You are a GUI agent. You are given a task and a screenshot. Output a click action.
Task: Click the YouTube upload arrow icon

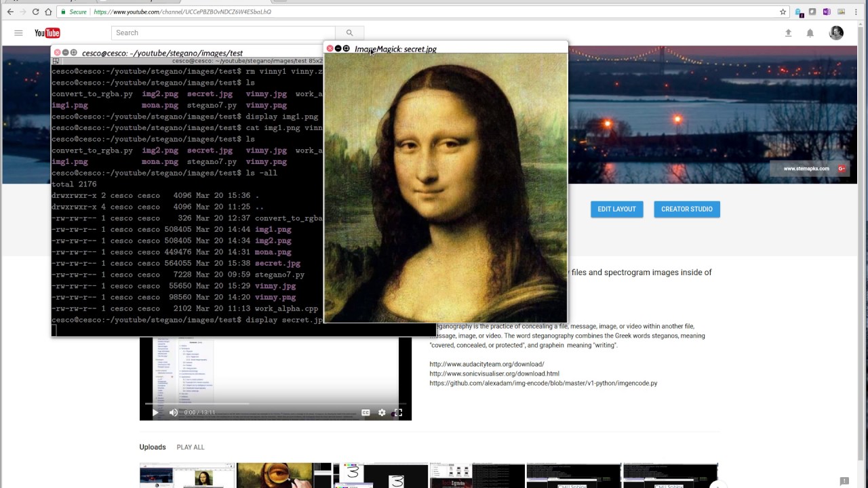[788, 33]
